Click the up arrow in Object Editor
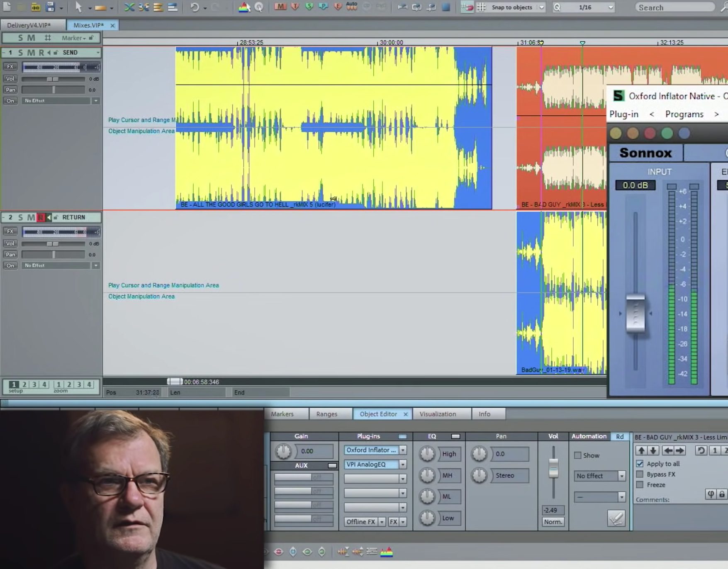The height and width of the screenshot is (569, 728). (641, 450)
